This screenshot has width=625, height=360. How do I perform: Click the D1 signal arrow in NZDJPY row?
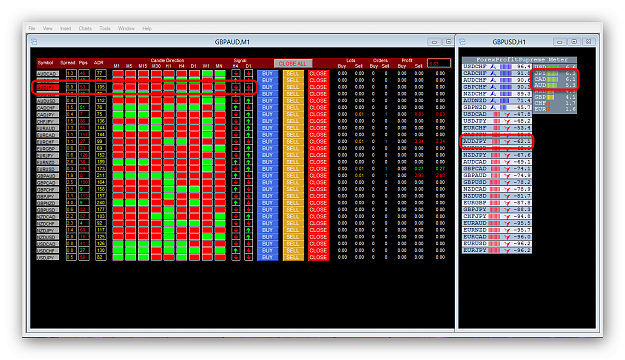click(248, 230)
